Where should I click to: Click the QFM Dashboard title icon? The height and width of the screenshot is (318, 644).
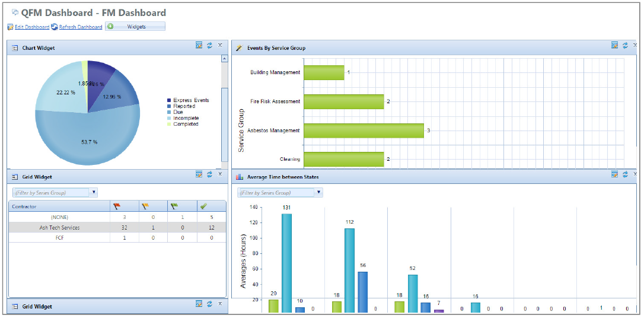pyautogui.click(x=15, y=12)
